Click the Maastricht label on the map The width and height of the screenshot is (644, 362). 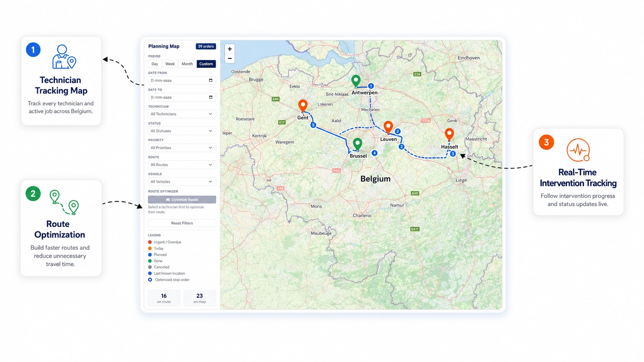coord(476,139)
